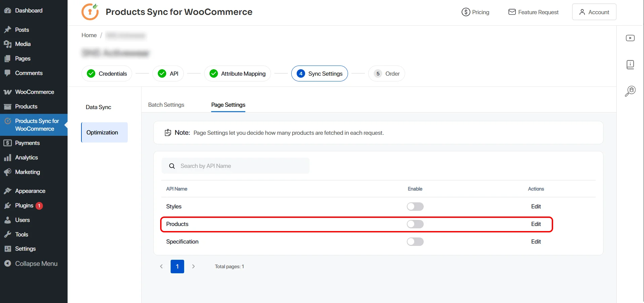The height and width of the screenshot is (303, 644).
Task: Go to the API step
Action: pyautogui.click(x=168, y=74)
